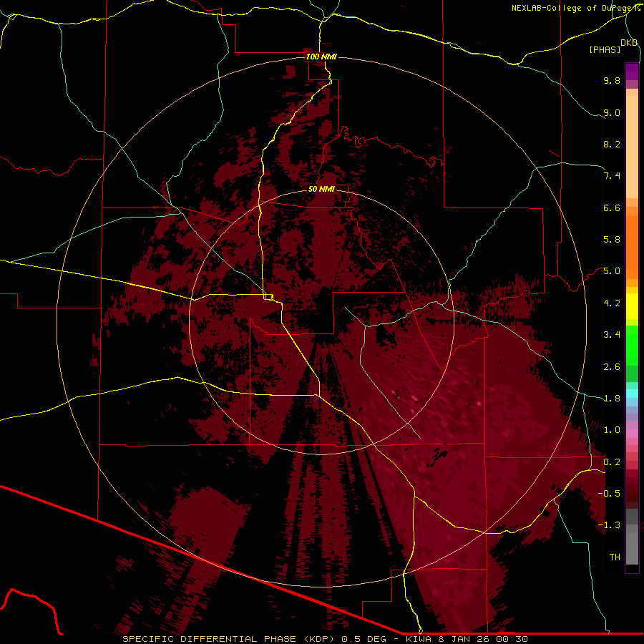Click the TH label on the color scale
The image size is (644, 644).
[615, 557]
